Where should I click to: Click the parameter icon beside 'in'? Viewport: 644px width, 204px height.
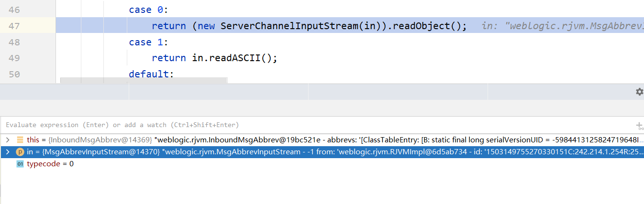[20, 152]
